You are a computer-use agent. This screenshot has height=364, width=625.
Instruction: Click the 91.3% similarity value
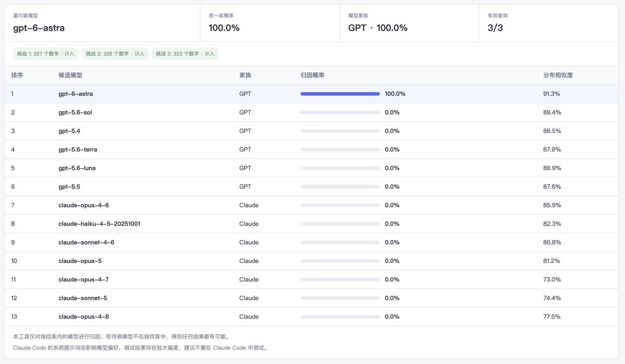click(552, 94)
